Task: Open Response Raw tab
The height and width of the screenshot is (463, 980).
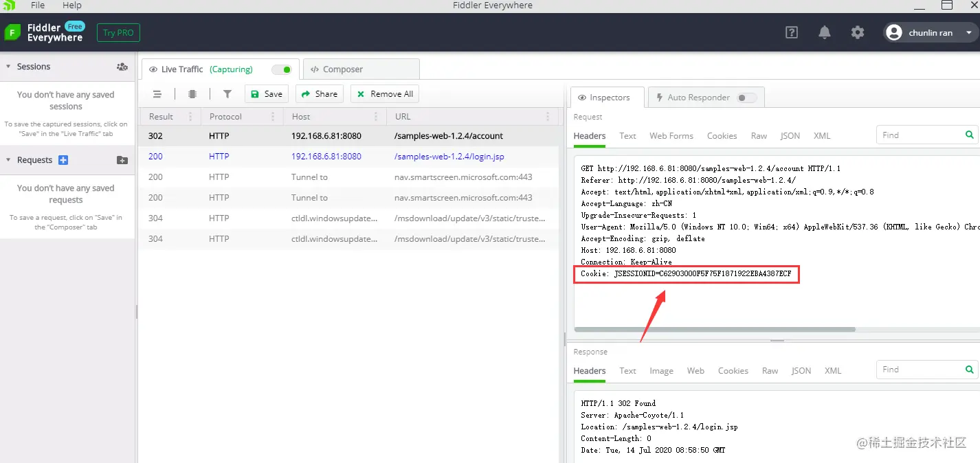Action: click(770, 371)
